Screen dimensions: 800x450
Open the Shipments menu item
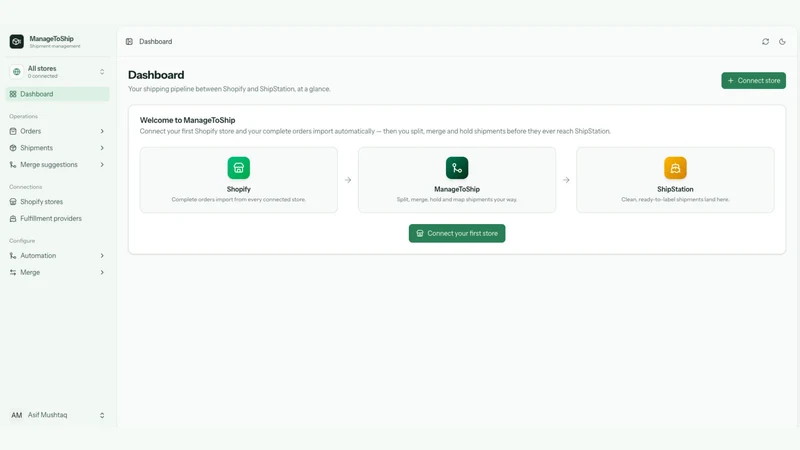pyautogui.click(x=58, y=148)
